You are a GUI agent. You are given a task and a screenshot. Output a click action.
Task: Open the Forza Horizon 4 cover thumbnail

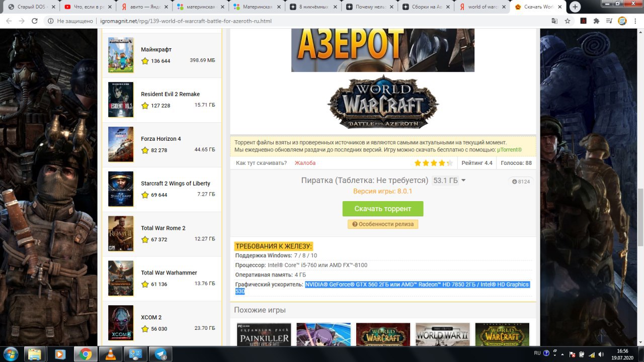(121, 144)
